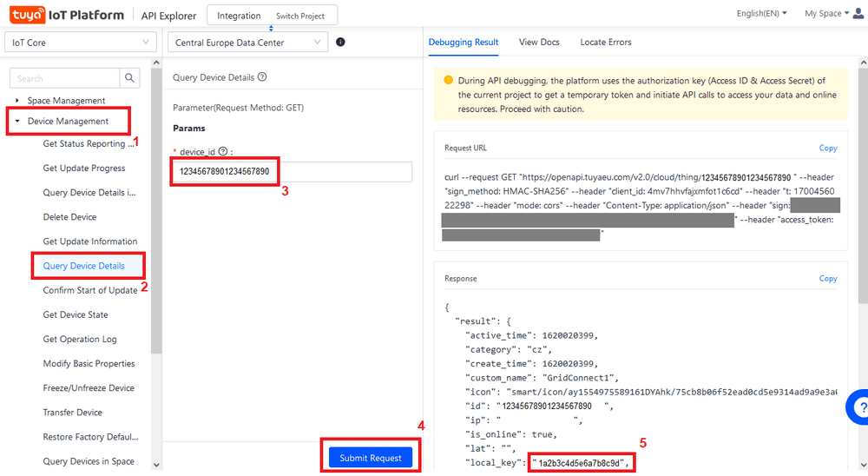Click help icon next to Query Device Details title

(x=262, y=77)
